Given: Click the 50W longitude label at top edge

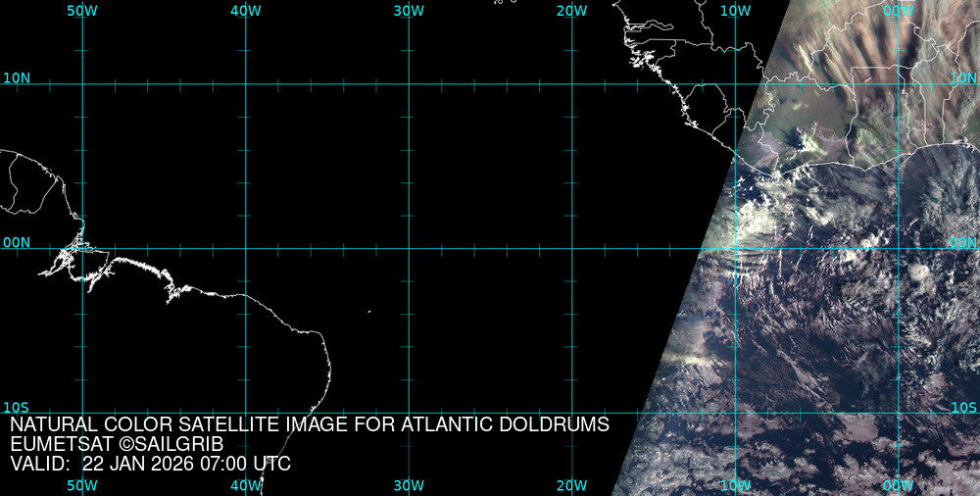Looking at the screenshot, I should point(82,11).
